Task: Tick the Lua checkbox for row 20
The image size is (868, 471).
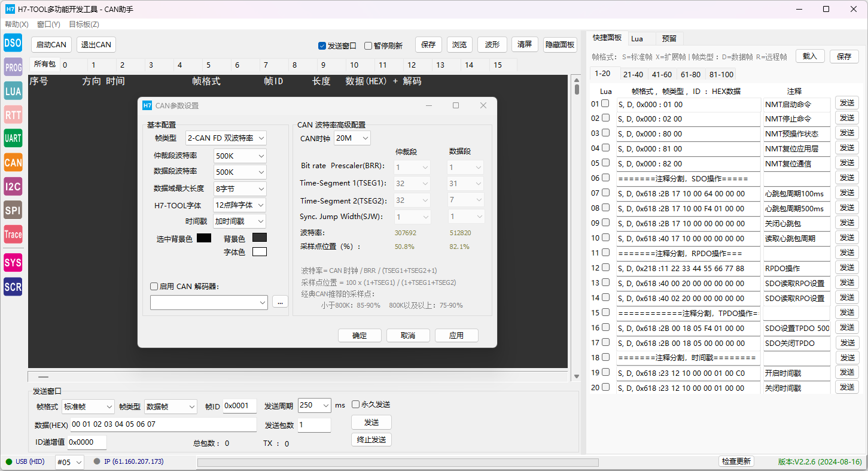Action: coord(605,387)
